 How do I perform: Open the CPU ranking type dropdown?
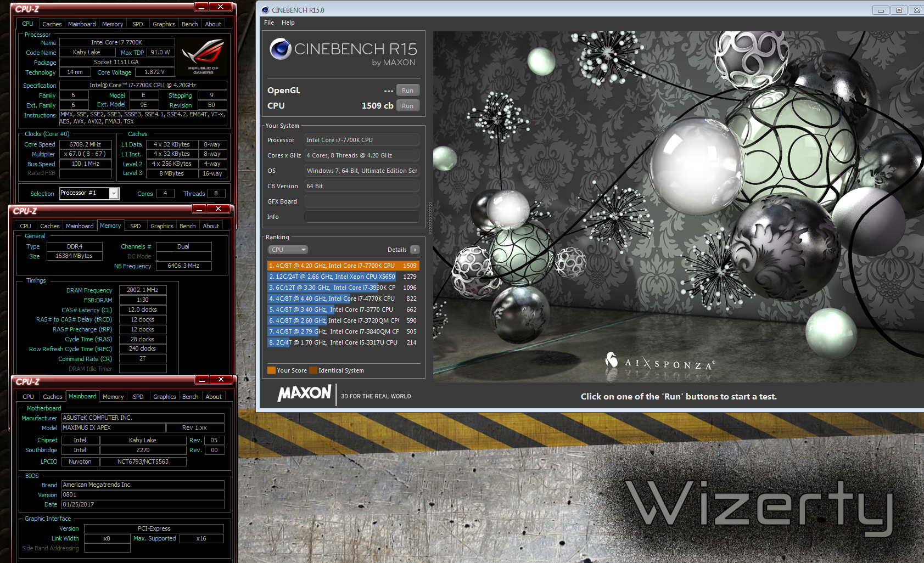pyautogui.click(x=288, y=250)
